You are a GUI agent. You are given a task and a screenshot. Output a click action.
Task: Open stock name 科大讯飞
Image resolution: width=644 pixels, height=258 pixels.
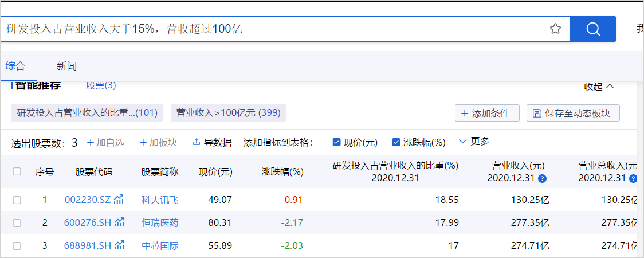(x=160, y=200)
